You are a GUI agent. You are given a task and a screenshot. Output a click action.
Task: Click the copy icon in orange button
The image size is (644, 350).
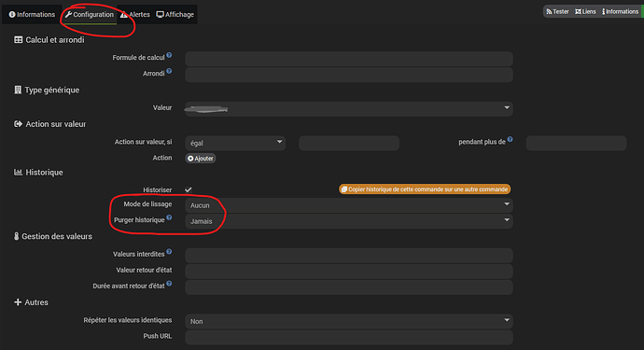[x=344, y=189]
